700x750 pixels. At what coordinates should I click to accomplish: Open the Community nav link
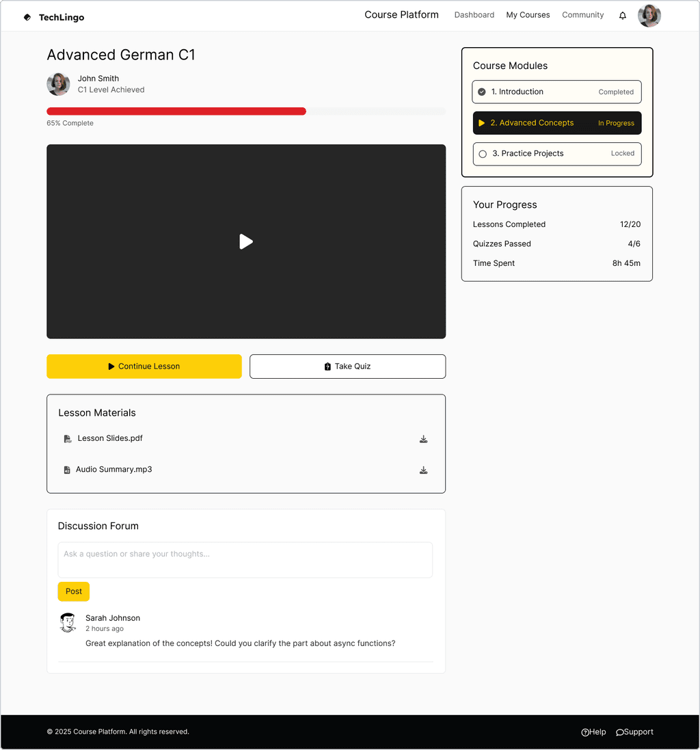583,15
